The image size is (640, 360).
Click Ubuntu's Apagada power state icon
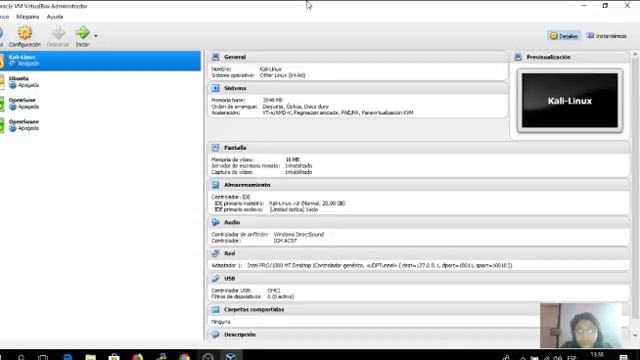coord(13,85)
